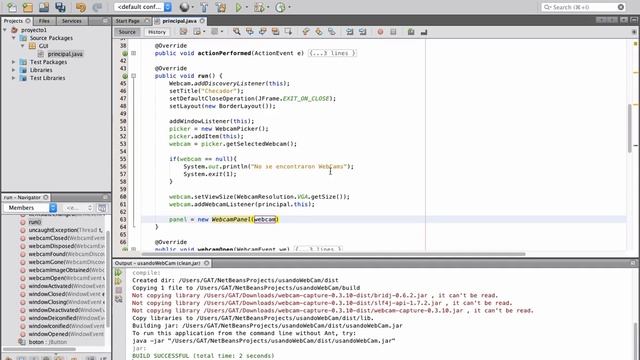Click the New Project toolbar icon

[x=28, y=7]
